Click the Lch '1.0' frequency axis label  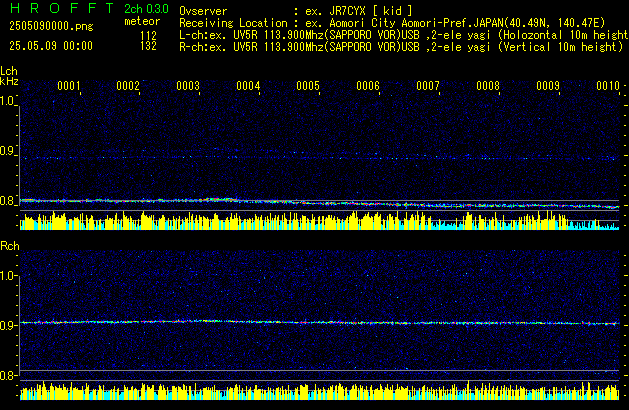pos(8,101)
